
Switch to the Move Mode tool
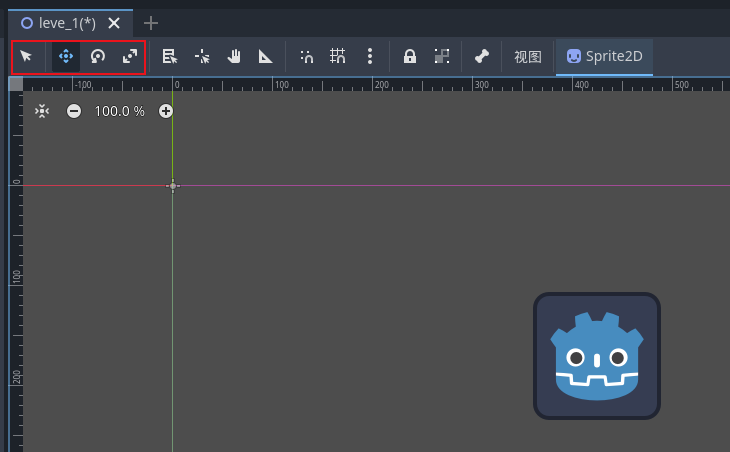point(66,57)
